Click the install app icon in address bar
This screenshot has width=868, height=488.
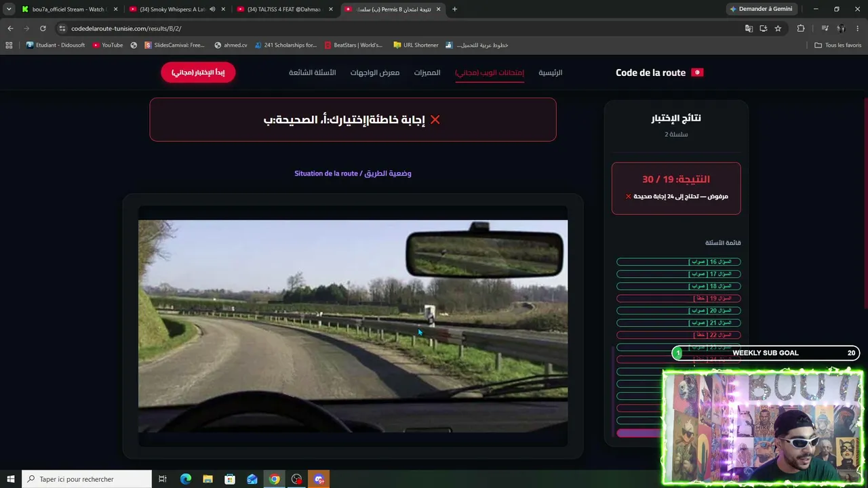coord(764,28)
